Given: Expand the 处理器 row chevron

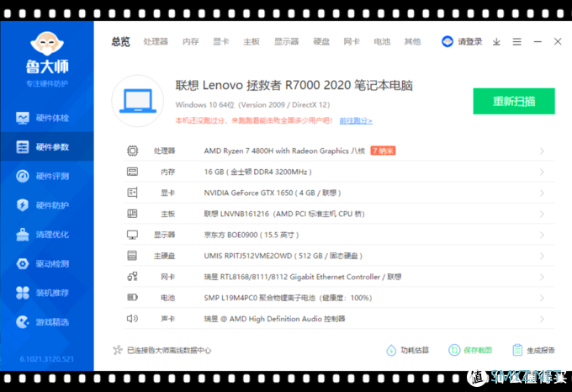Looking at the screenshot, I should [542, 151].
